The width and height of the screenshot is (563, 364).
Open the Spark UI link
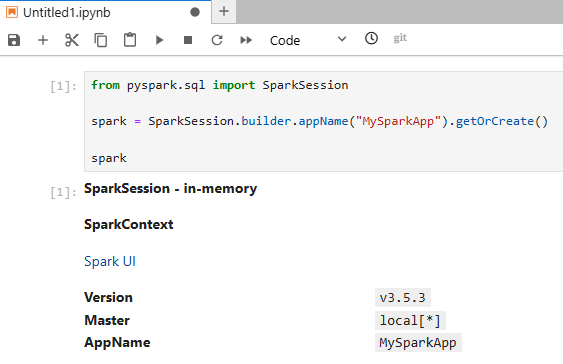[x=110, y=261]
